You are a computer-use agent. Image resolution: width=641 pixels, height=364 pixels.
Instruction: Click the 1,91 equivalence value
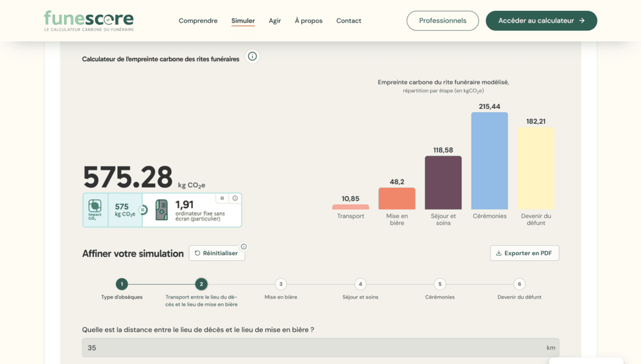click(185, 204)
